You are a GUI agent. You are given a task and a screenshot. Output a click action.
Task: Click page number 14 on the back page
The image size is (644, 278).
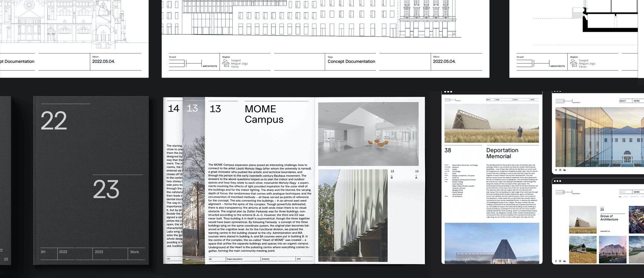click(x=174, y=109)
